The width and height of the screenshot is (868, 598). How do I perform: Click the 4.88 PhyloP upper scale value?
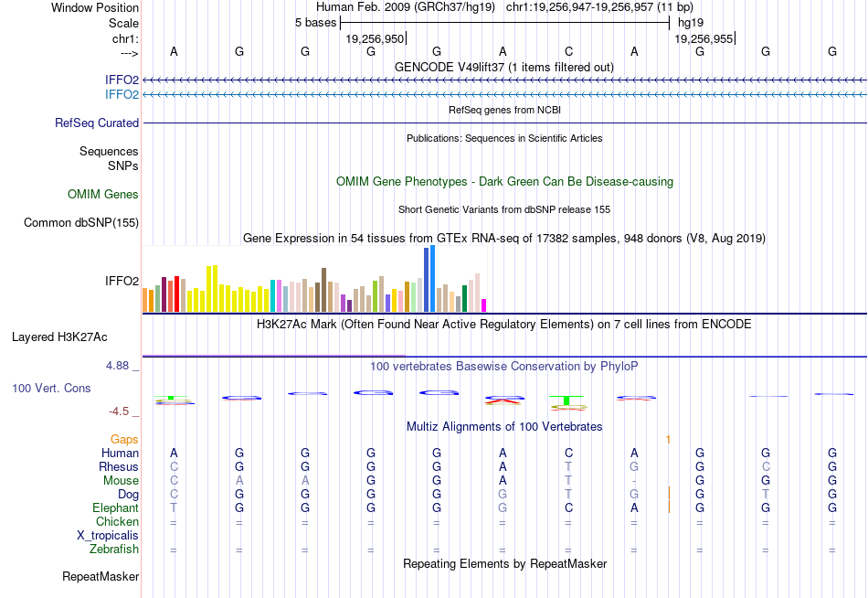click(117, 366)
